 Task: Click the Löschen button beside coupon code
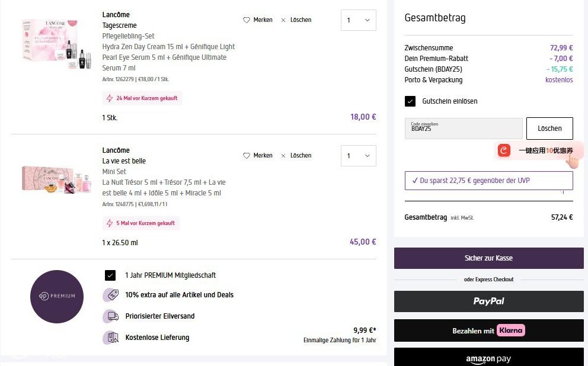click(549, 129)
